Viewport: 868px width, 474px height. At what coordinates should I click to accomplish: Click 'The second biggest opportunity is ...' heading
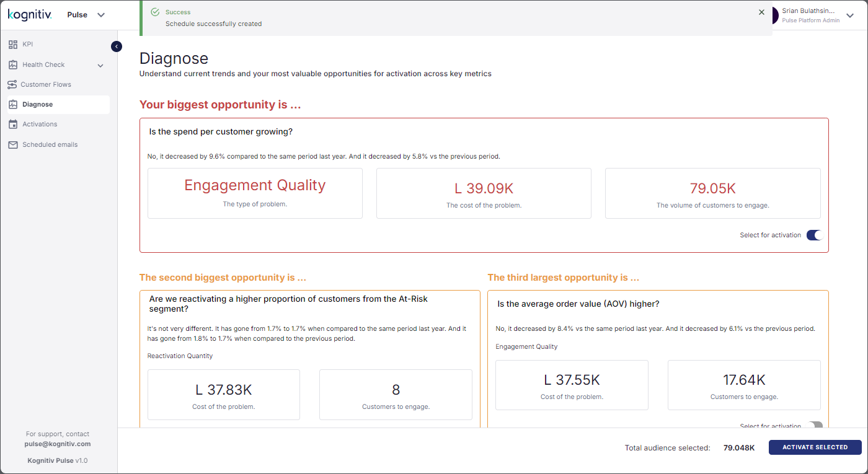[x=223, y=278]
